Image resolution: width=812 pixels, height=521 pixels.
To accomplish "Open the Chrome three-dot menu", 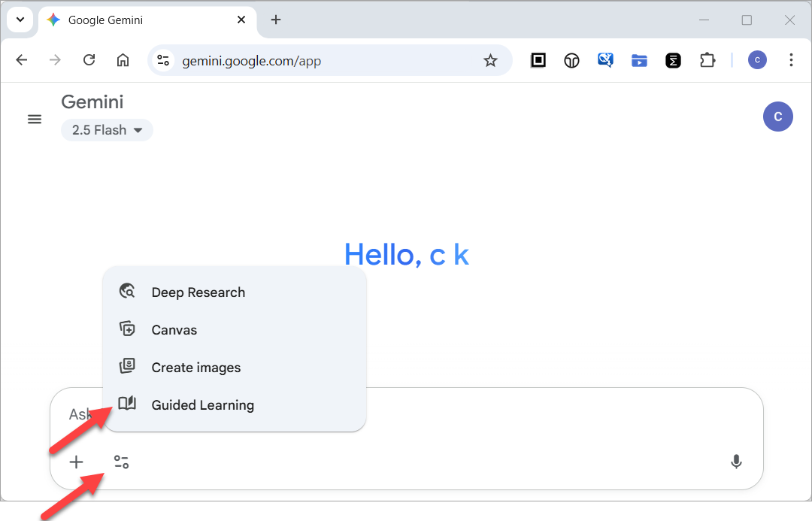I will coord(791,60).
